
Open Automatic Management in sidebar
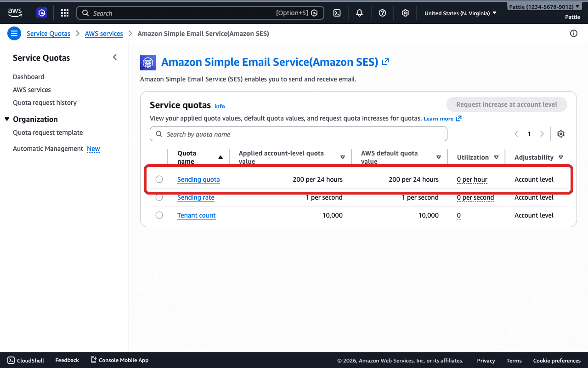click(48, 149)
